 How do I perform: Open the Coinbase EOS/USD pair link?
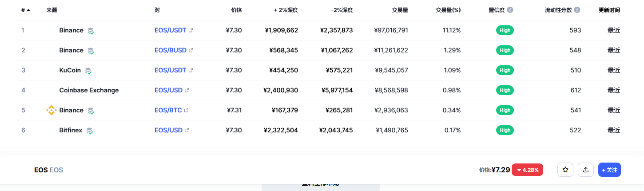169,90
